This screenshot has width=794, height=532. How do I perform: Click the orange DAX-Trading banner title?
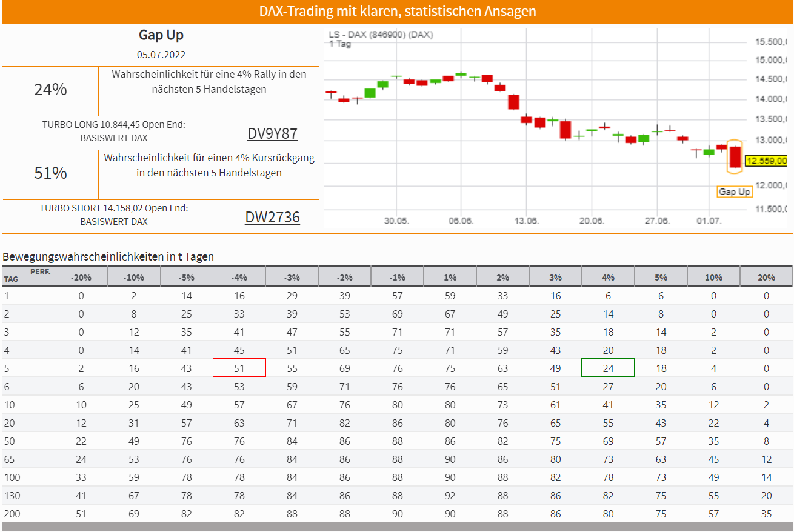397,12
